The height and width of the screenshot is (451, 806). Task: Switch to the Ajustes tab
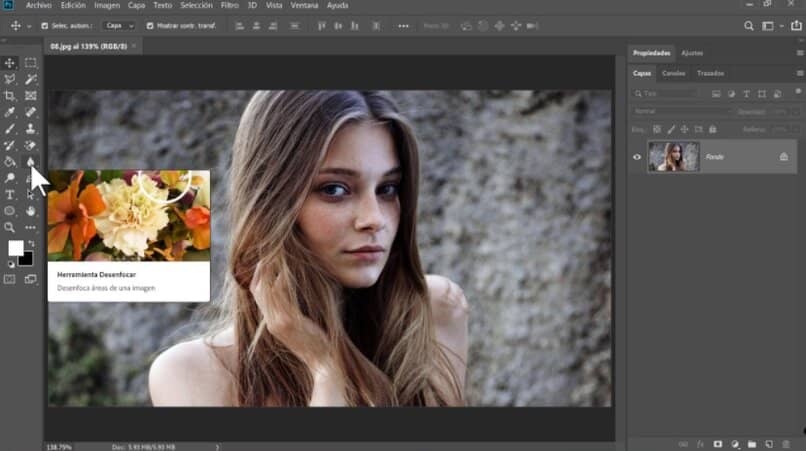coord(692,53)
